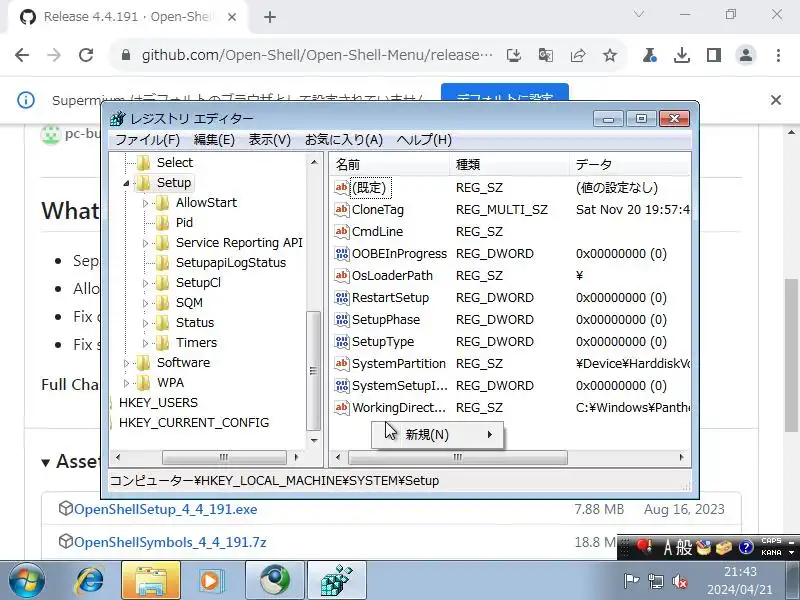The width and height of the screenshot is (800, 600).
Task: Select the WorkingDirect... value row
Action: point(512,408)
